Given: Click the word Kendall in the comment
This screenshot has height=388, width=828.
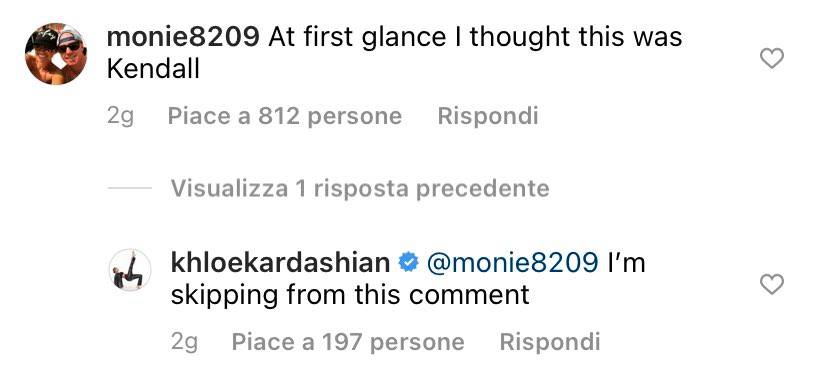Looking at the screenshot, I should [153, 69].
